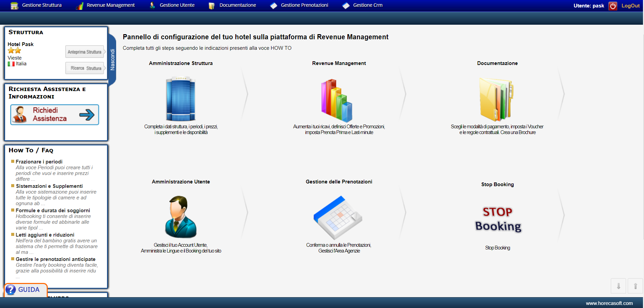Open Formule e durata dei soggiorni FAQ
This screenshot has height=308, width=644.
pos(53,211)
